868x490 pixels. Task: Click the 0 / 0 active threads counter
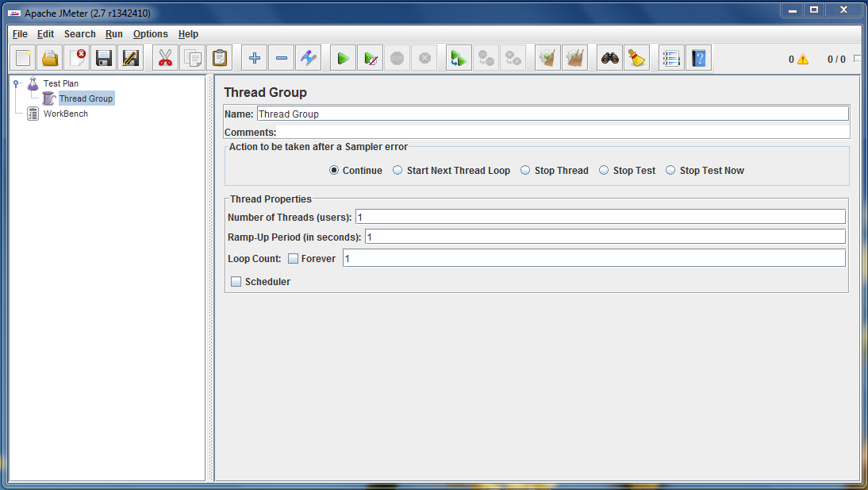836,60
